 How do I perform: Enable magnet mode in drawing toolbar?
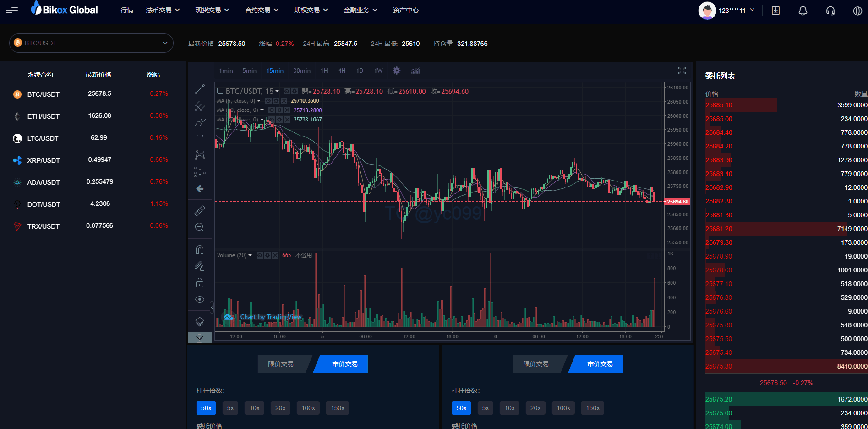tap(200, 250)
